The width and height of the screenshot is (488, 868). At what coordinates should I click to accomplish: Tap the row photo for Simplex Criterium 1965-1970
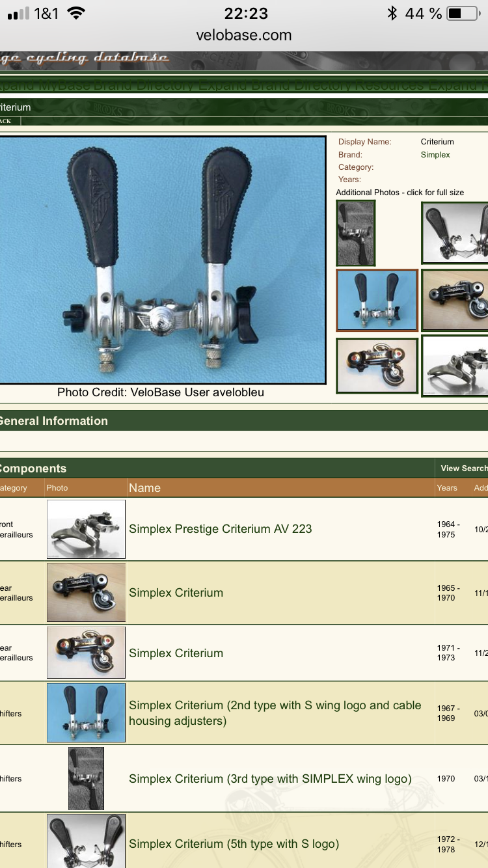[x=86, y=593]
